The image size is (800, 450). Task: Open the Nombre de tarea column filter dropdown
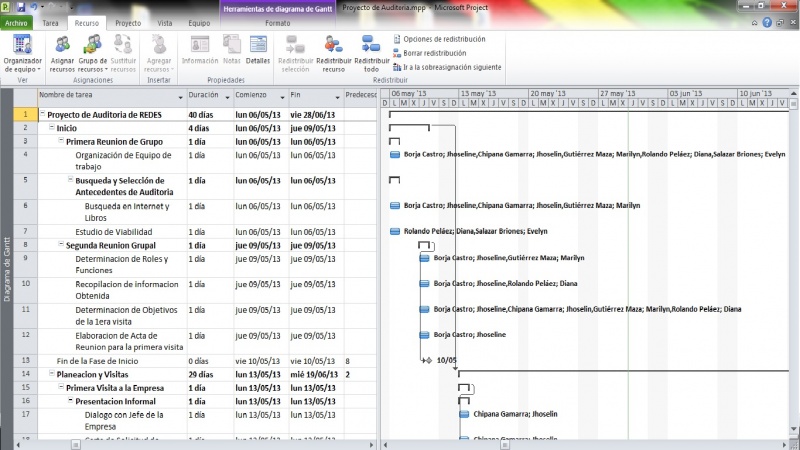tap(179, 96)
